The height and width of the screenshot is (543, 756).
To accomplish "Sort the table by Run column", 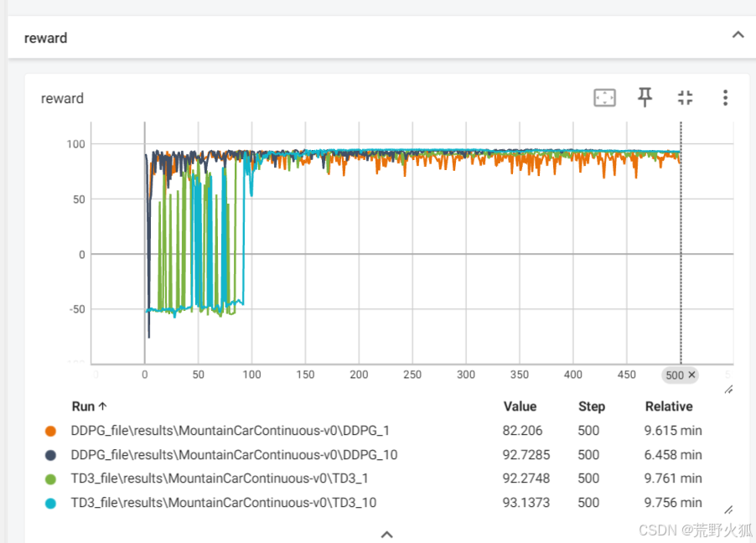I will (x=89, y=406).
